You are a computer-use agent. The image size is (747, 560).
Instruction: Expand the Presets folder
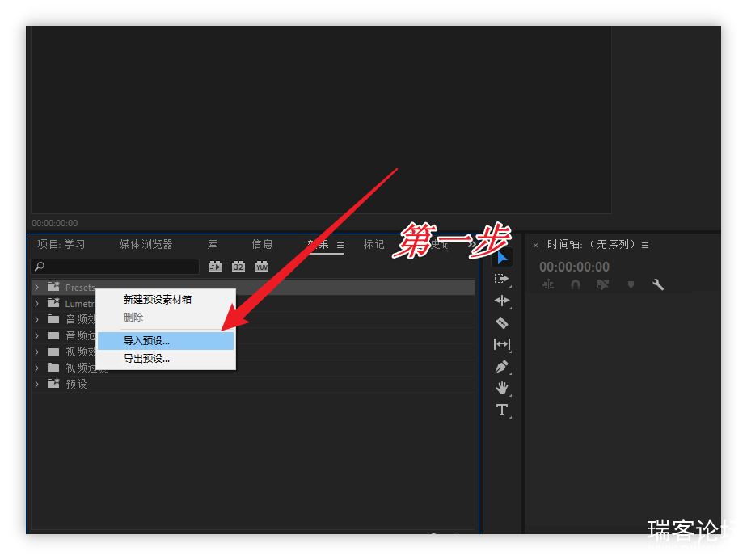click(36, 287)
